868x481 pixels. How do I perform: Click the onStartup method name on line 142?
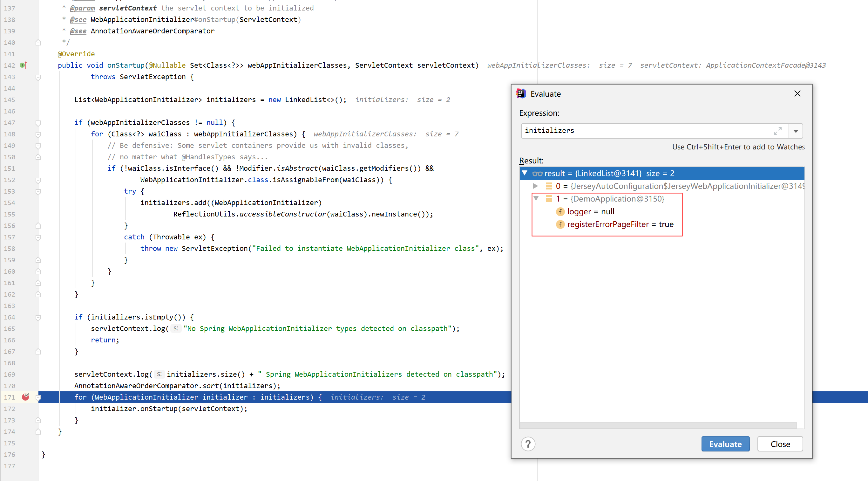(126, 65)
